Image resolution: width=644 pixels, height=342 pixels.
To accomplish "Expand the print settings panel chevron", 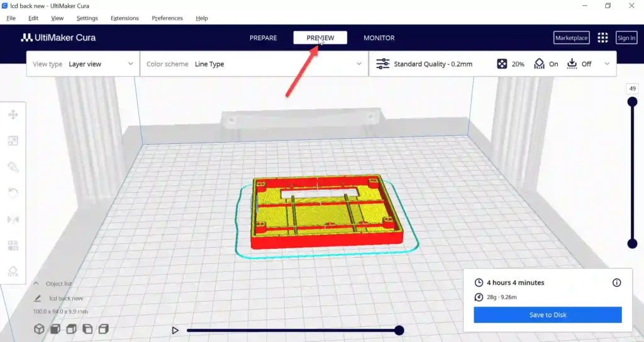I will pos(607,63).
